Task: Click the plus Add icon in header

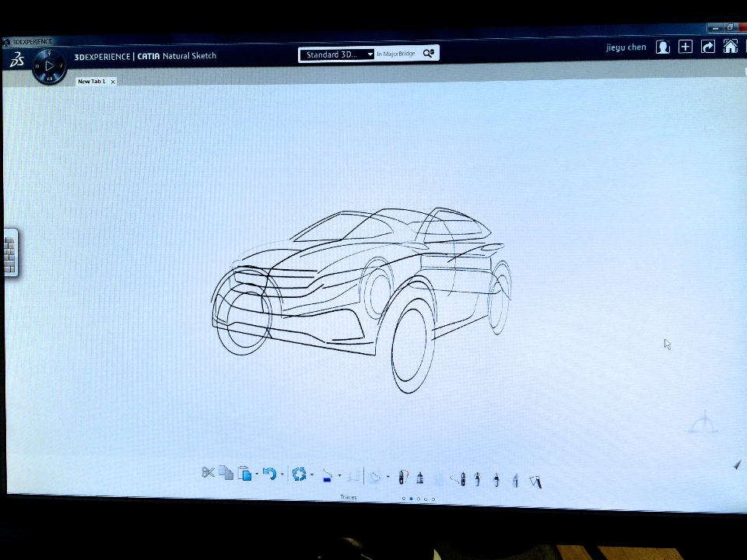Action: (x=685, y=47)
